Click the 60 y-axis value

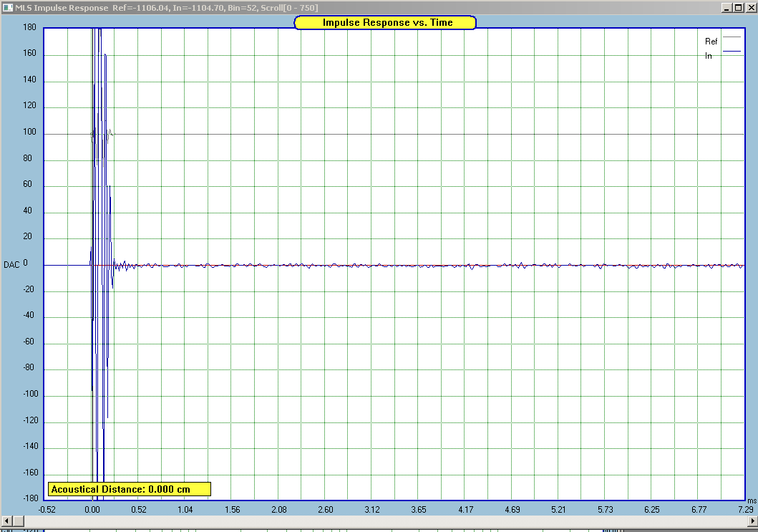(x=27, y=184)
